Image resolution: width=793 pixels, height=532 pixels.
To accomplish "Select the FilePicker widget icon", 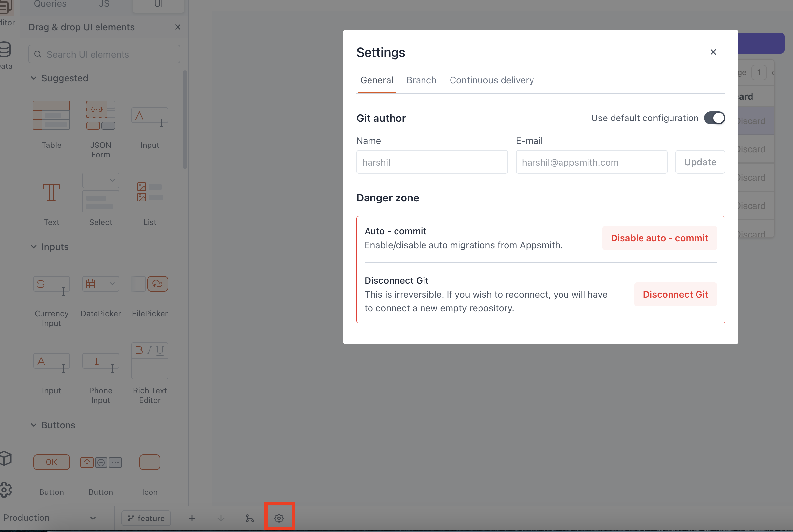I will [x=150, y=284].
